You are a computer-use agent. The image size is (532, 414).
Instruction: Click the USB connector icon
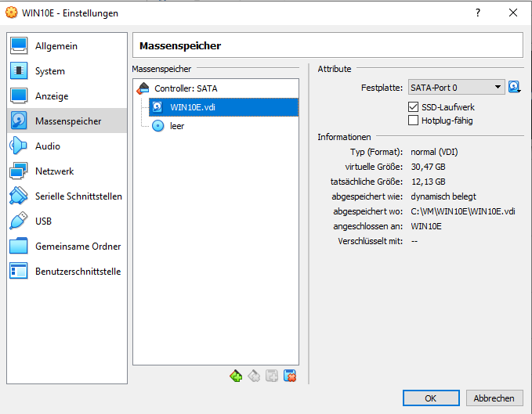click(19, 221)
